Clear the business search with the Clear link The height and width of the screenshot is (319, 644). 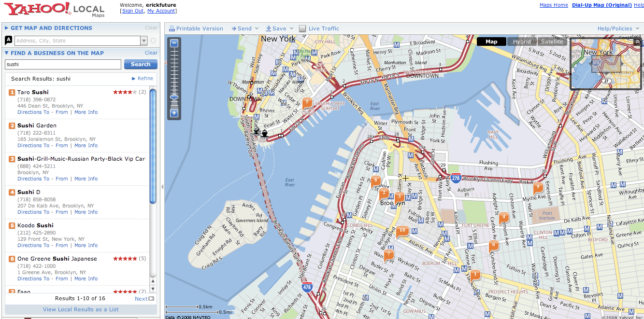[151, 53]
